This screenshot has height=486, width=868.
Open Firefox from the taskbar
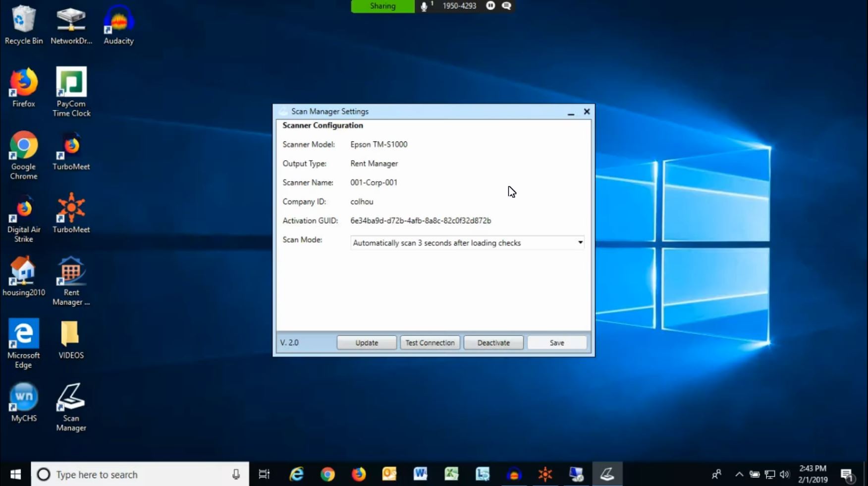[x=358, y=474]
